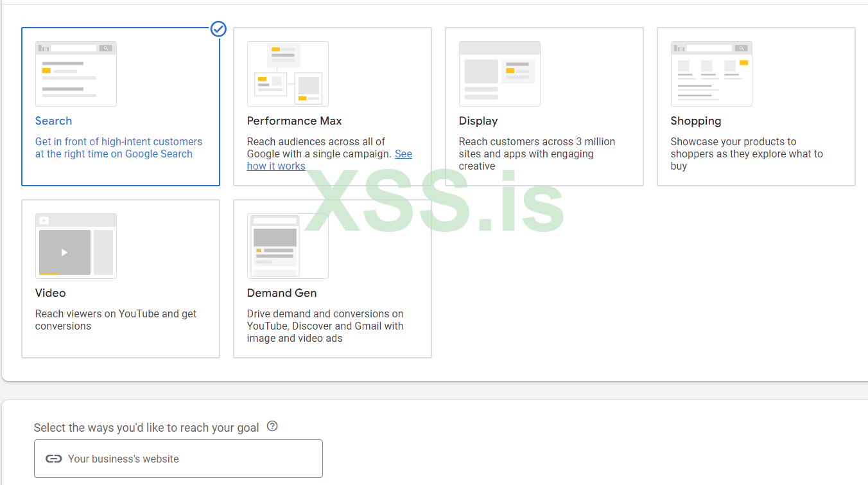
Task: Click "Select the ways you'd like to reach your goal" heading
Action: click(x=146, y=428)
